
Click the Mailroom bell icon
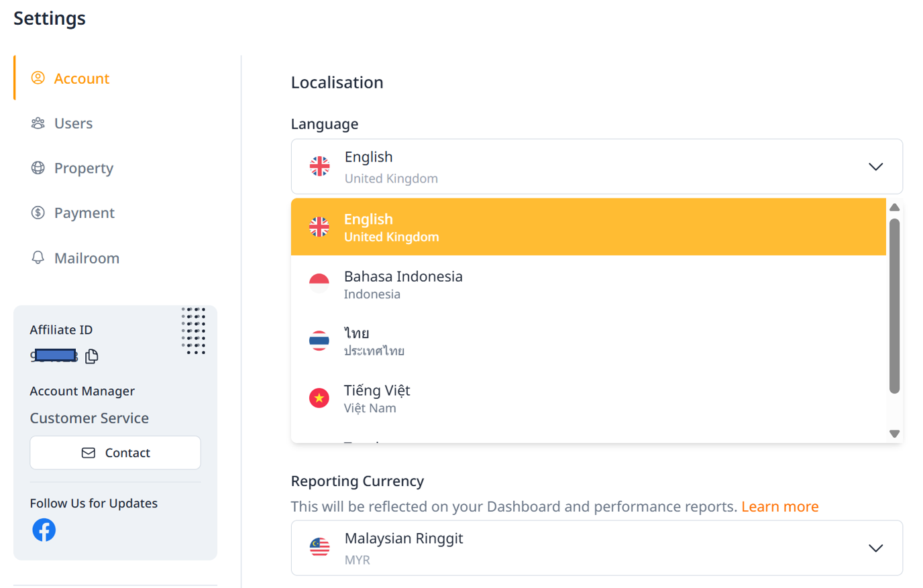coord(38,258)
